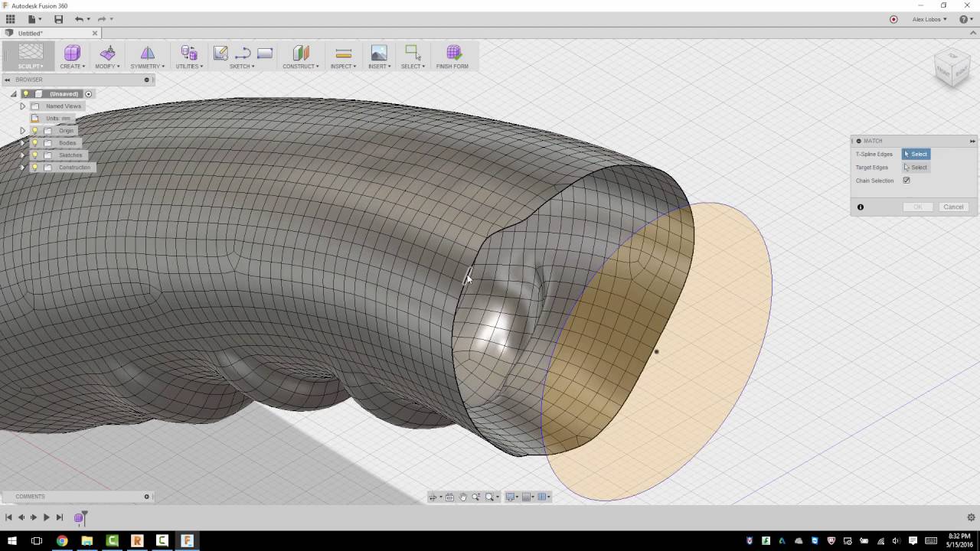This screenshot has height=551, width=980.
Task: Open the Modify menu
Action: pyautogui.click(x=107, y=57)
